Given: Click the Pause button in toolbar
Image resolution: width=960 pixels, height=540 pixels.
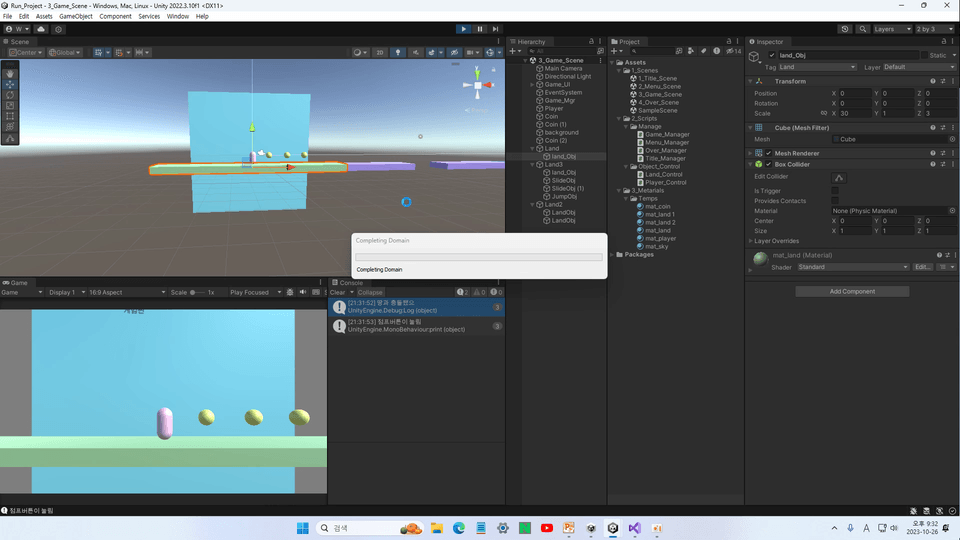Looking at the screenshot, I should (x=479, y=29).
